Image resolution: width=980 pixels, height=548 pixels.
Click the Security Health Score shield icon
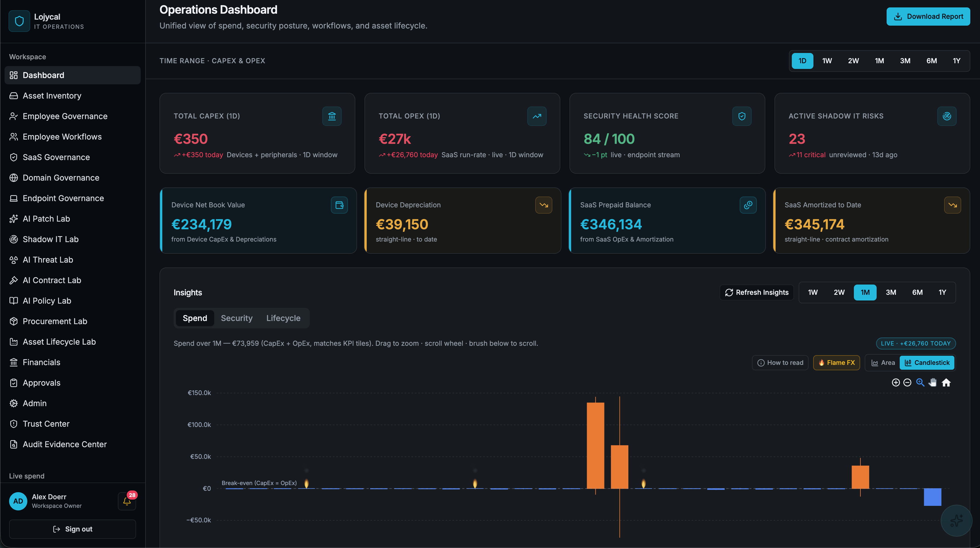742,116
